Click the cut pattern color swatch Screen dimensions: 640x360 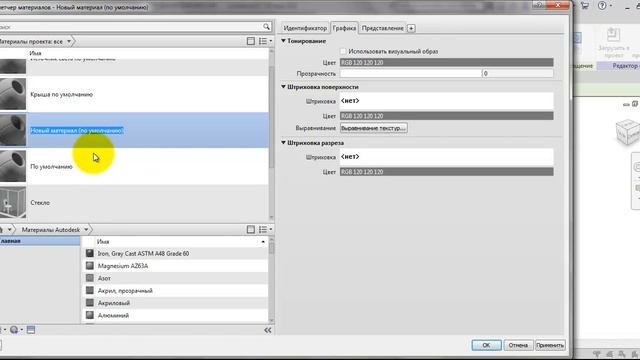[x=447, y=172]
